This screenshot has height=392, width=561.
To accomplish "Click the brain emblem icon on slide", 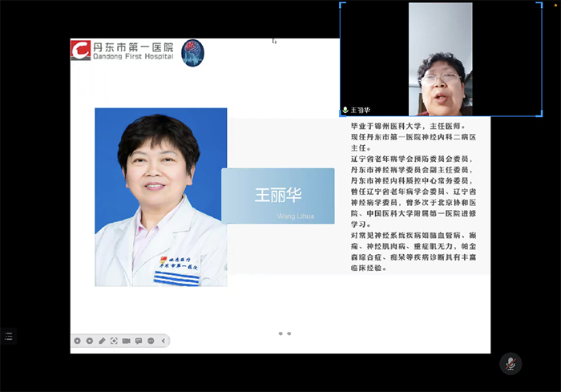I will [x=192, y=53].
